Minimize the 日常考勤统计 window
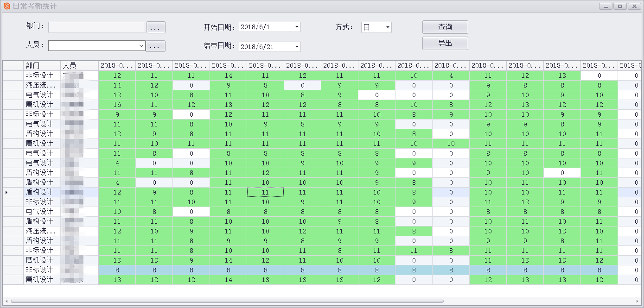This screenshot has height=308, width=644. (x=606, y=6)
